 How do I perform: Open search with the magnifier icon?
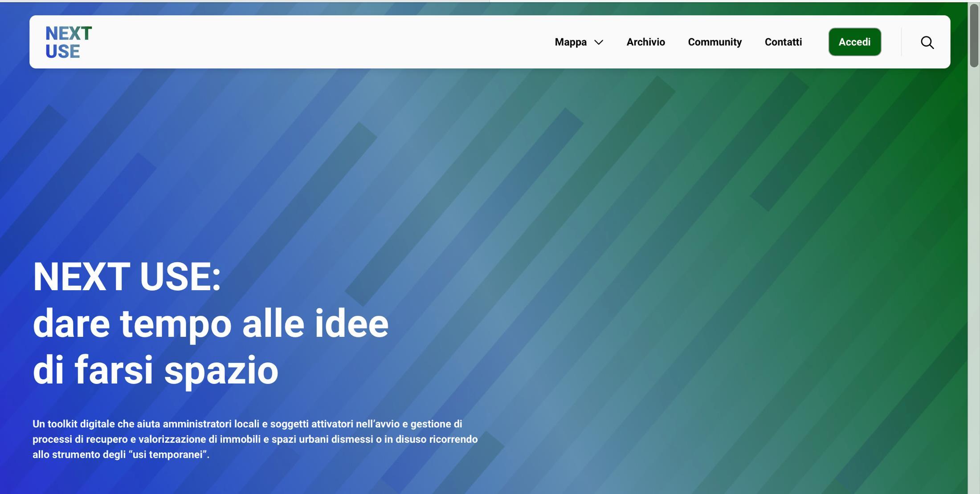[x=927, y=42]
